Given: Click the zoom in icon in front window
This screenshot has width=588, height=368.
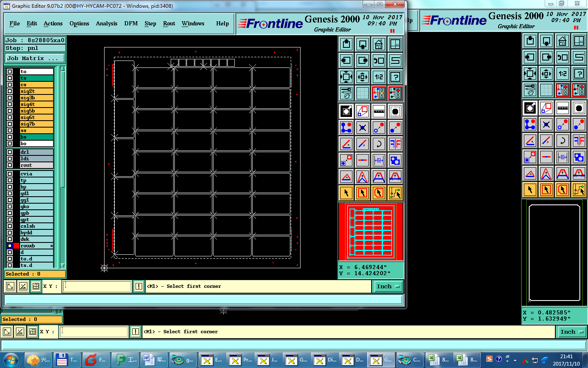Looking at the screenshot, I should (x=346, y=76).
